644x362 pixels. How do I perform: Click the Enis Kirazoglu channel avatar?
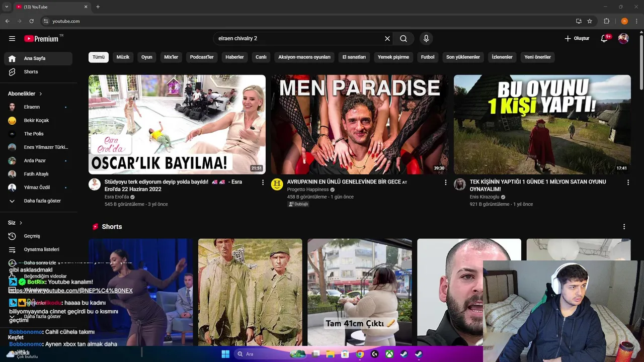(460, 184)
